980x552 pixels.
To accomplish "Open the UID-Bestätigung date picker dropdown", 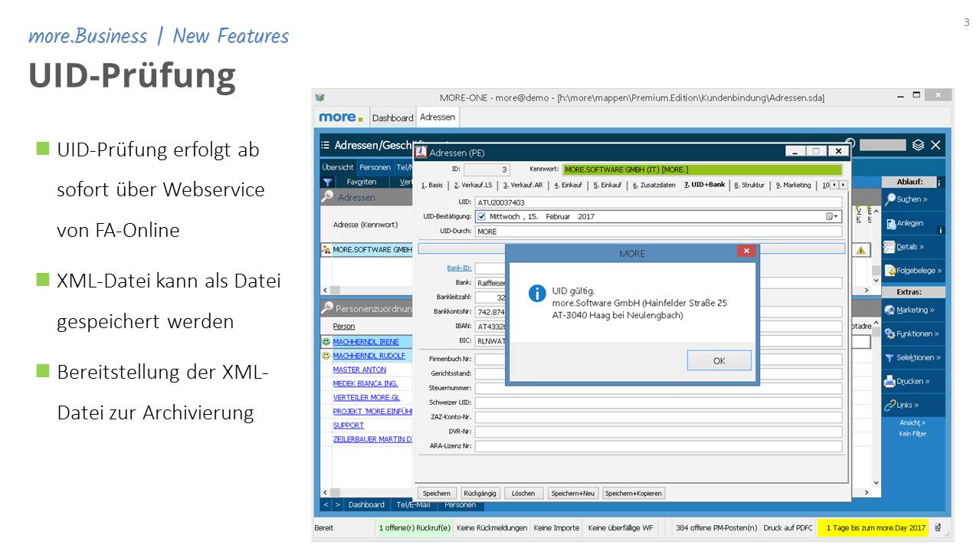I will pos(832,217).
